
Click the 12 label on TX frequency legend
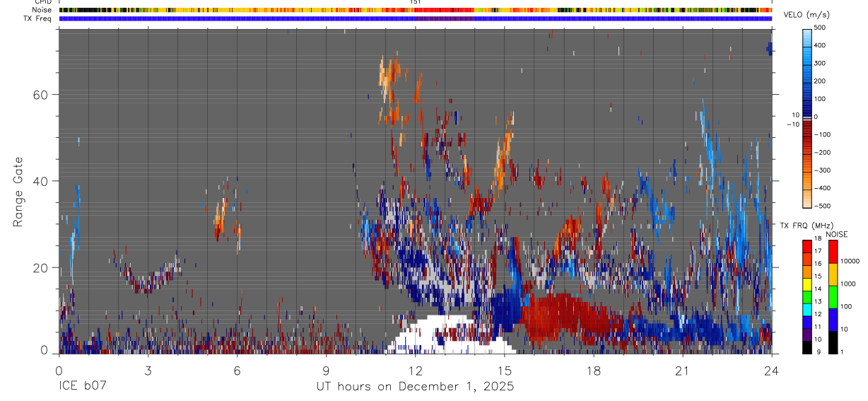pos(817,314)
